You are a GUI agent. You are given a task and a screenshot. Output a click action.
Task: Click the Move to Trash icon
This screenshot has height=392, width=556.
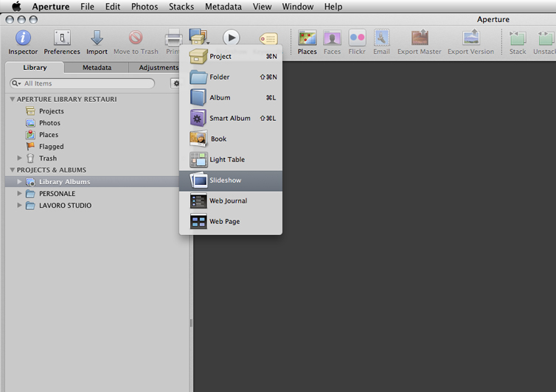[136, 38]
